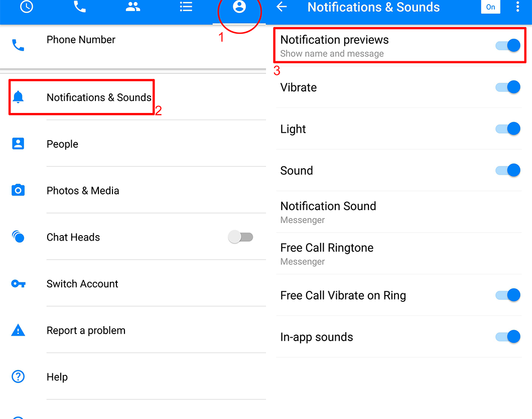Choose the Free Call Ringtone option
The width and height of the screenshot is (532, 419).
(x=399, y=254)
